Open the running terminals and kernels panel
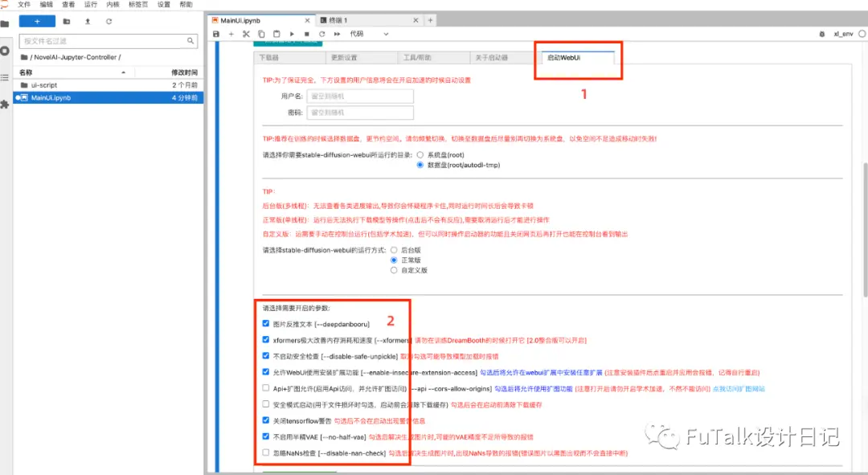868x475 pixels. (5, 51)
